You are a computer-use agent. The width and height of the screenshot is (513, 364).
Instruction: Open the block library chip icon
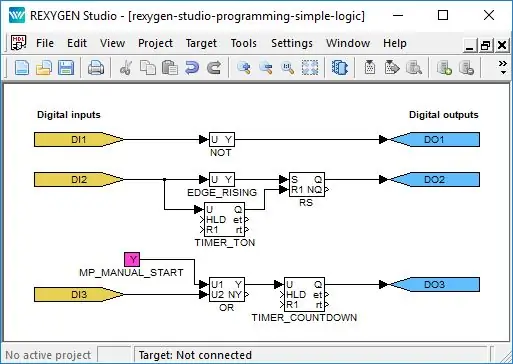click(x=339, y=68)
